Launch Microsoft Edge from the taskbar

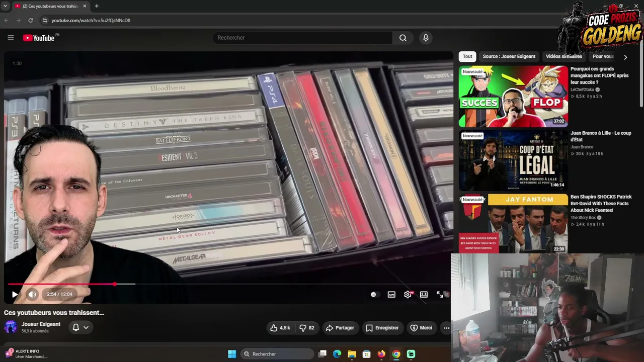(337, 354)
